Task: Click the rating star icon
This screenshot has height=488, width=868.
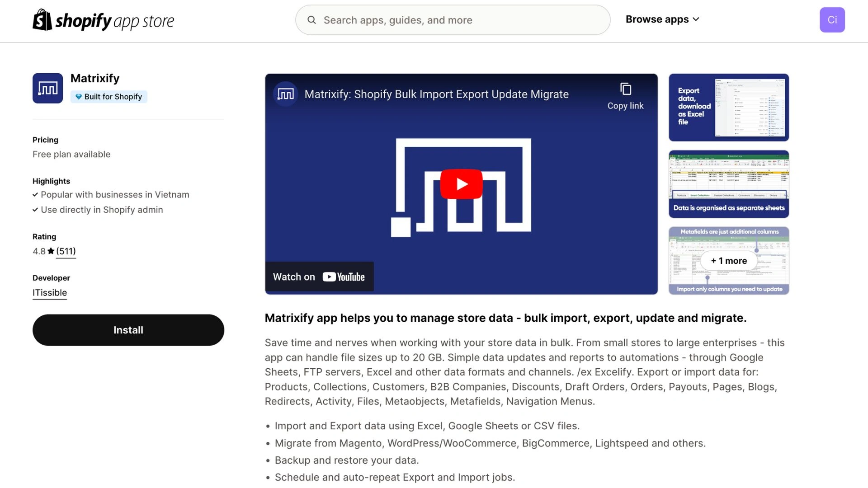Action: (x=51, y=251)
